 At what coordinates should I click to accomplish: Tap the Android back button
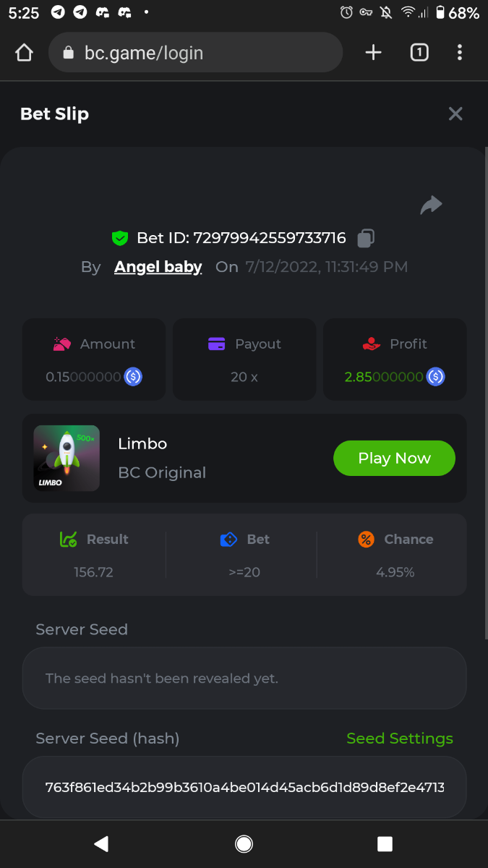click(x=101, y=843)
